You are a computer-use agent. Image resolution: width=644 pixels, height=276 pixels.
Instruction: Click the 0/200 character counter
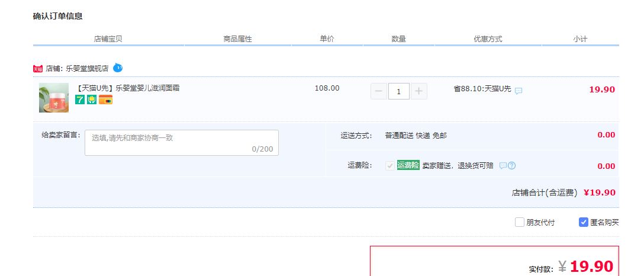(x=262, y=149)
